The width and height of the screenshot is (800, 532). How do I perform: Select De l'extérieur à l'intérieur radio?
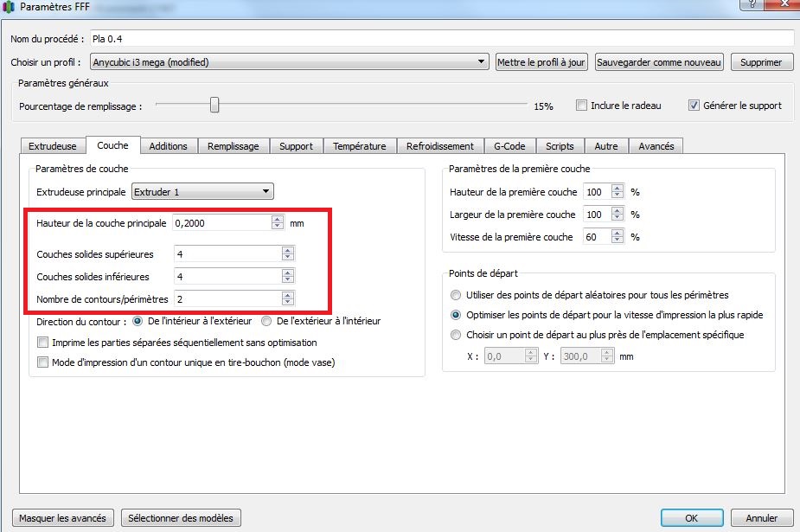pyautogui.click(x=266, y=321)
